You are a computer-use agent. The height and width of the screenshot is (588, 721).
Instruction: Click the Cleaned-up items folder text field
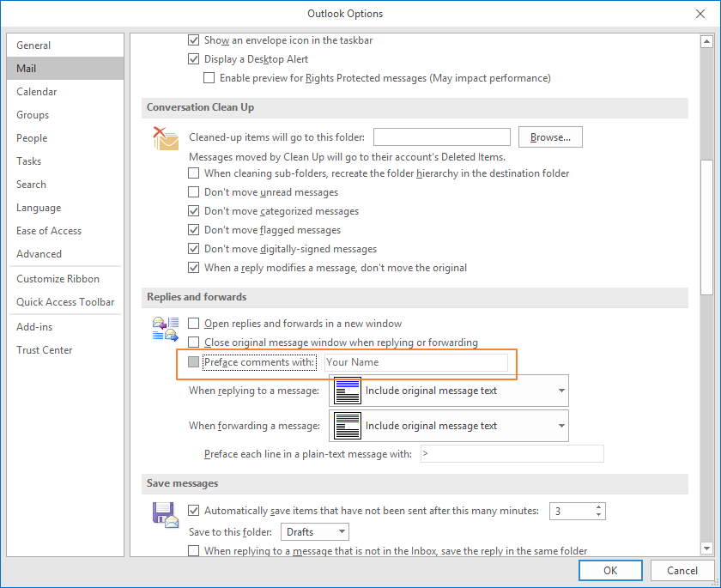(442, 137)
